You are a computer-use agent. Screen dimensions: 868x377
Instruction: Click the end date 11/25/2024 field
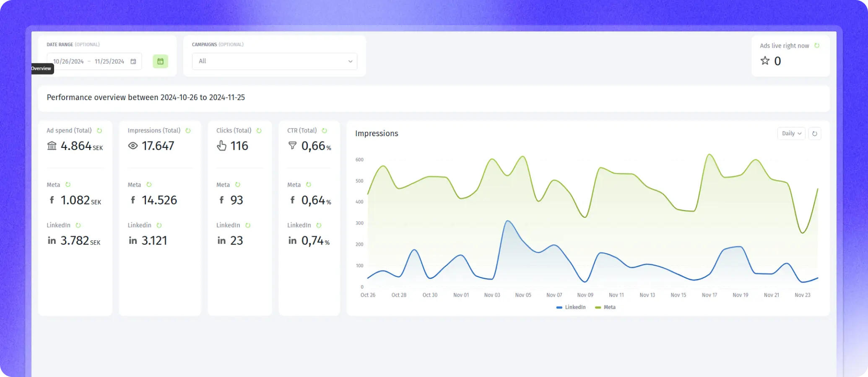pos(109,62)
